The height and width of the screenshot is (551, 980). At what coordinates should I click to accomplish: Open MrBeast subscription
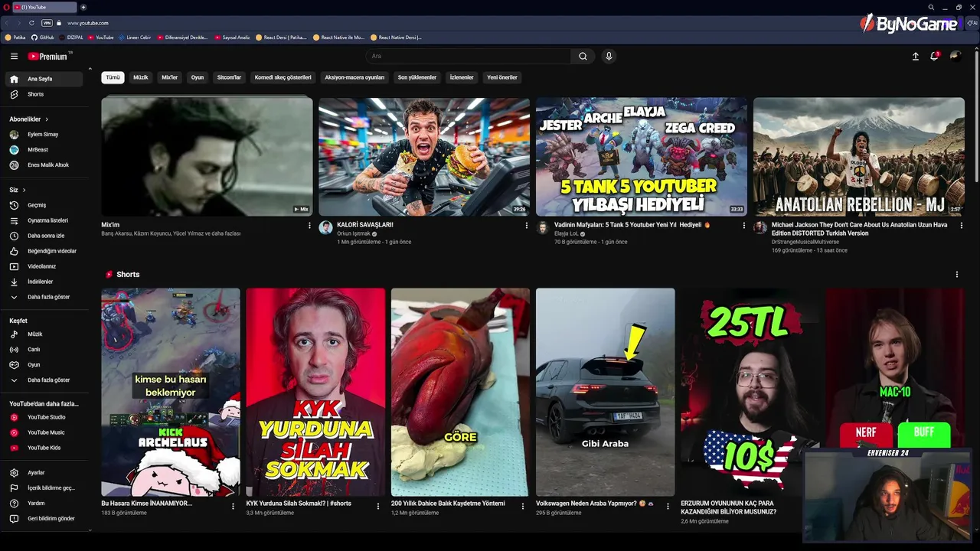coord(44,150)
